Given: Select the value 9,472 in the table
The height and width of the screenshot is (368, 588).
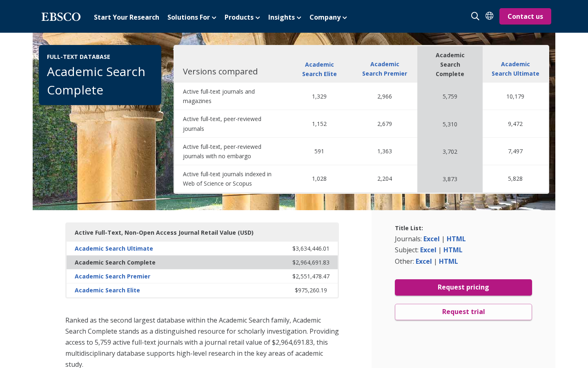Looking at the screenshot, I should 515,124.
